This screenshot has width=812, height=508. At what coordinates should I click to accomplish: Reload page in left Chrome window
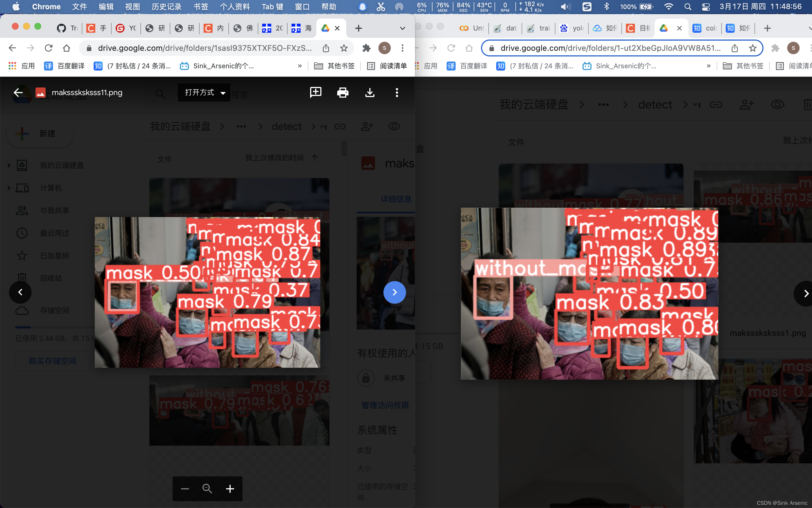(49, 48)
